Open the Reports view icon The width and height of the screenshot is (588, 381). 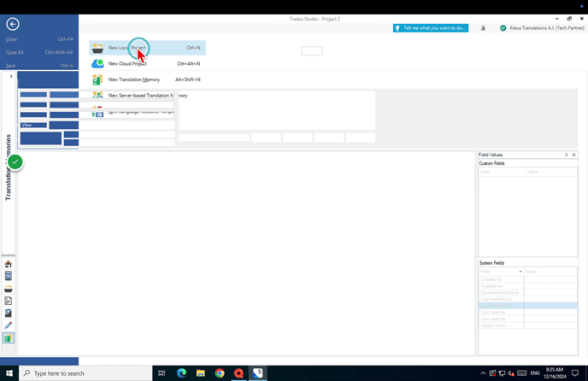pyautogui.click(x=9, y=314)
